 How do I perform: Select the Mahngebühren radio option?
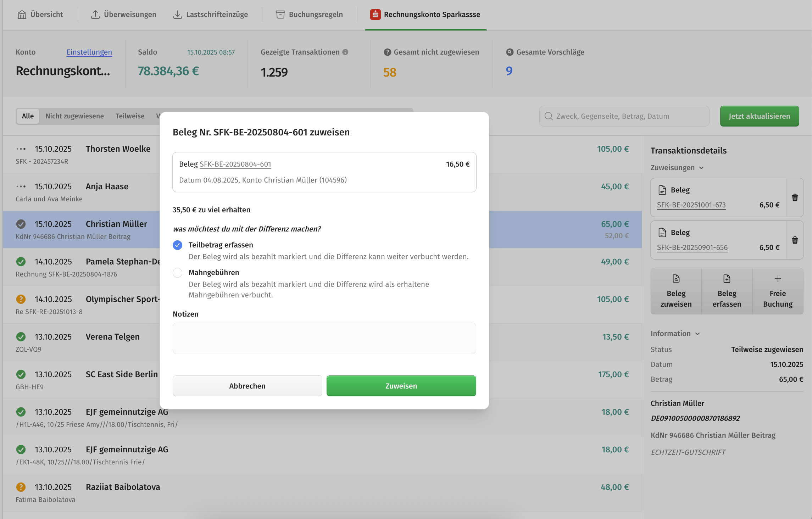pyautogui.click(x=178, y=273)
